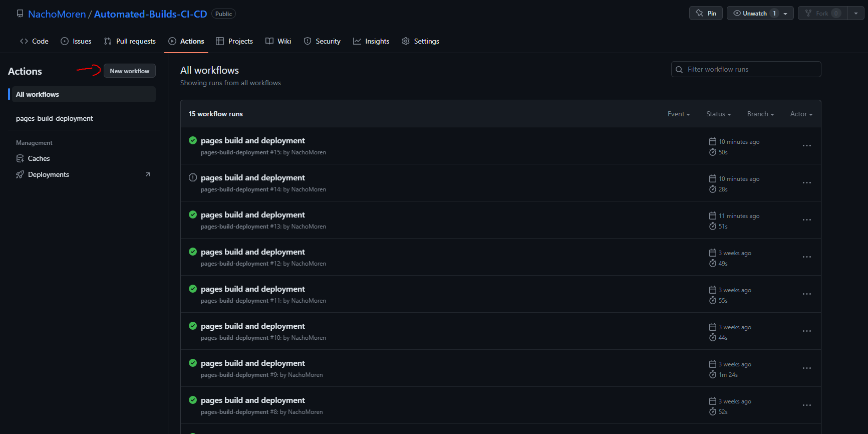Click the success check icon for run #13

(x=193, y=214)
